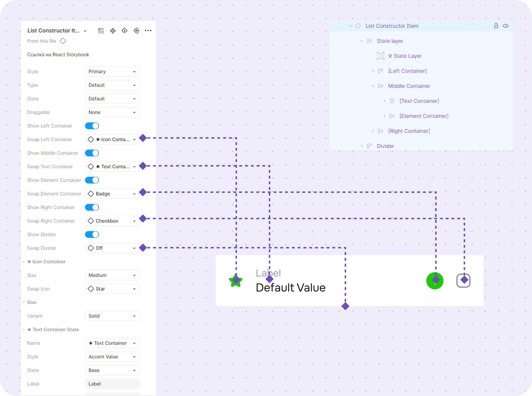Image resolution: width=532 pixels, height=396 pixels.
Task: Click the go-to-main-component diamond icon
Action: pos(125,30)
